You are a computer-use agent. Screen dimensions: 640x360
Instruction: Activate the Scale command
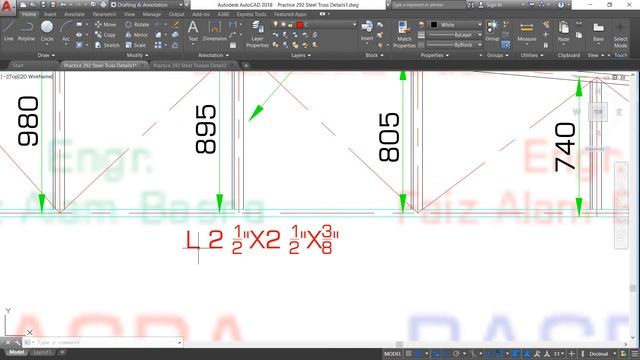pyautogui.click(x=136, y=45)
